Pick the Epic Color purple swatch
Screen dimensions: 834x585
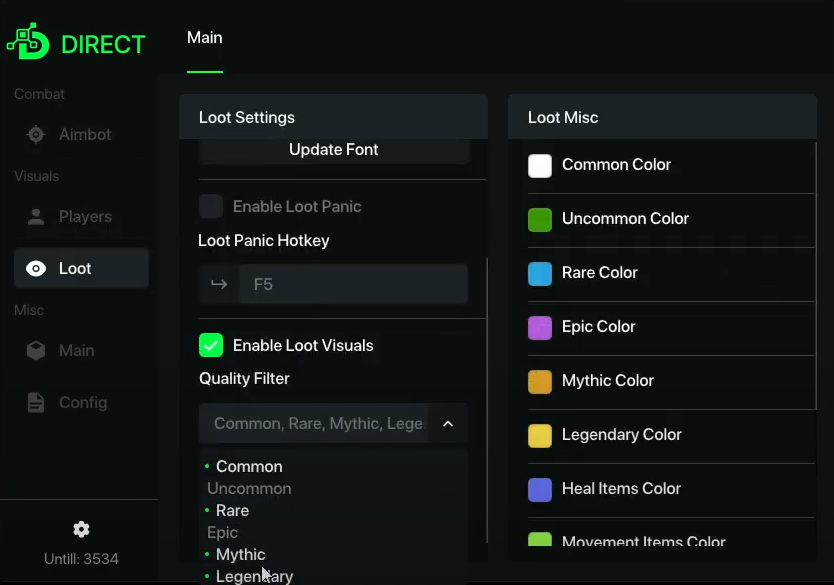coord(540,328)
